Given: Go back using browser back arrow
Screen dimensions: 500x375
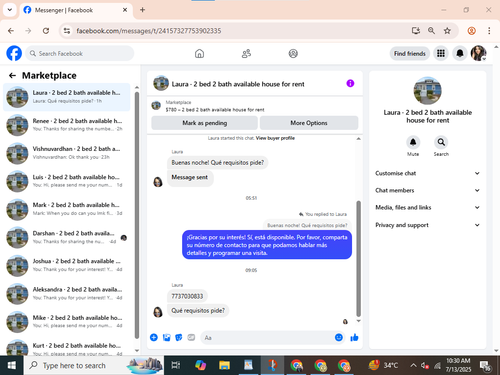Looking at the screenshot, I should pyautogui.click(x=11, y=31).
